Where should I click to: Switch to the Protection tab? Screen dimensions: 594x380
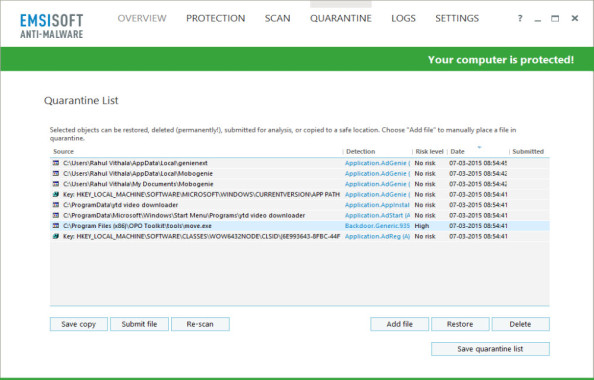coord(215,18)
